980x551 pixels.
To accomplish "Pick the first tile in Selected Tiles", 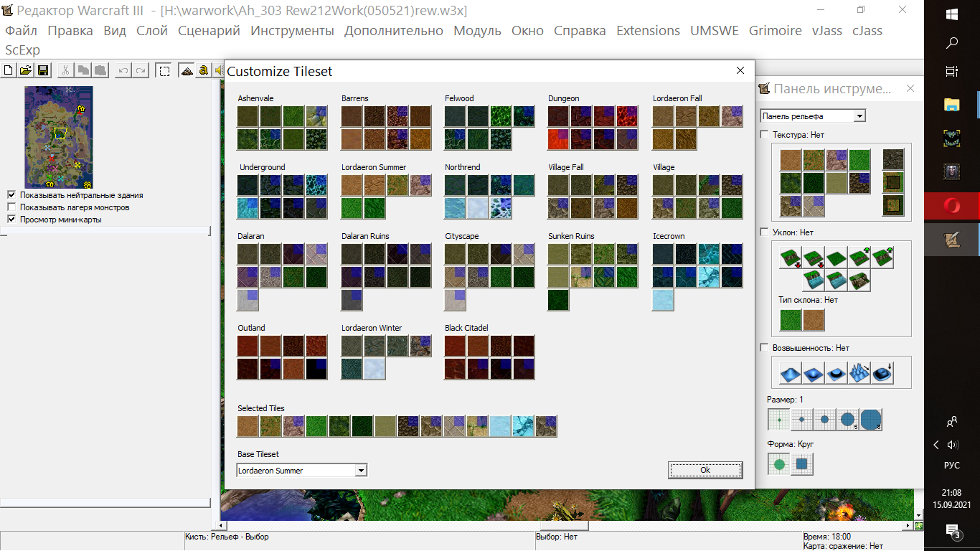I will [x=248, y=426].
